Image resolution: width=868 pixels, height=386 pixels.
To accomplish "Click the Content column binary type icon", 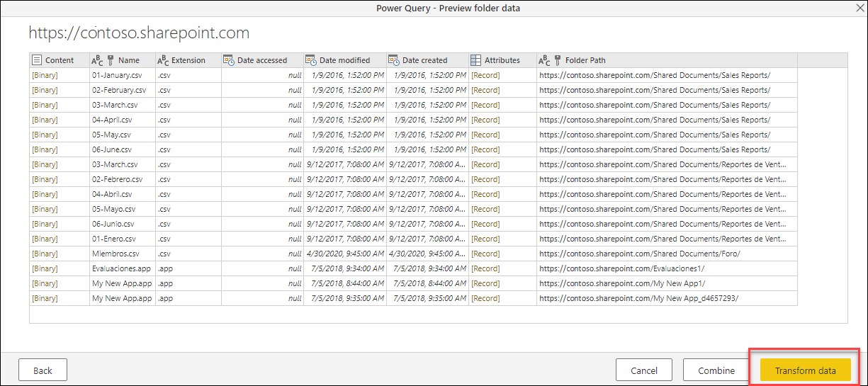I will 37,60.
